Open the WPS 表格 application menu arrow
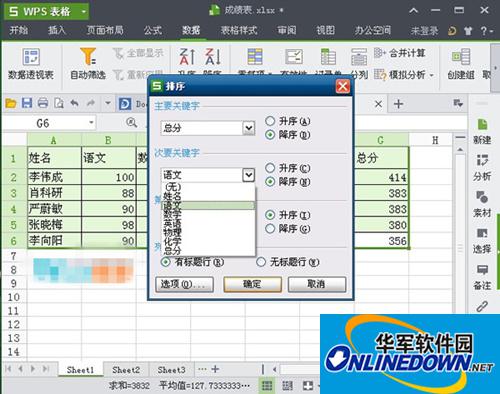The width and height of the screenshot is (500, 394). tap(84, 12)
